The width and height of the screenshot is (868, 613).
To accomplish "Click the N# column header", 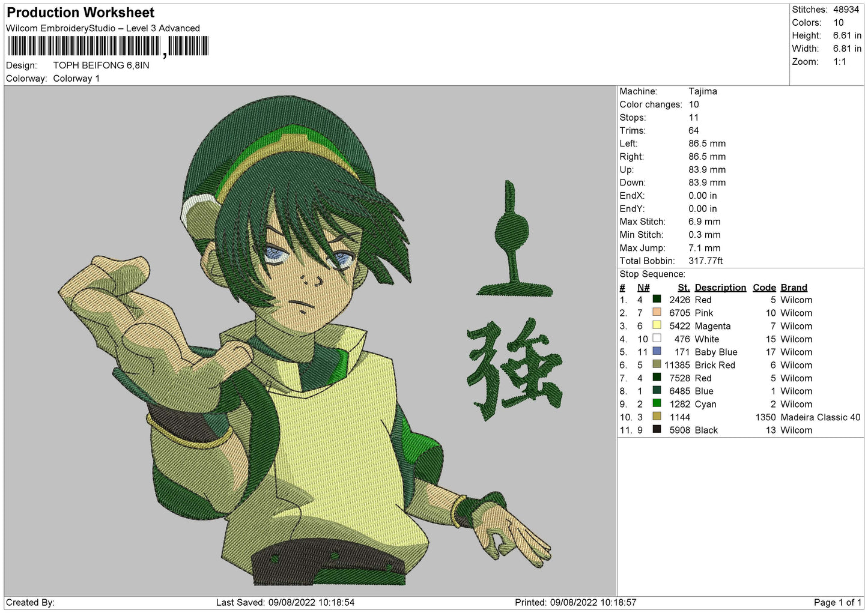I will click(643, 288).
